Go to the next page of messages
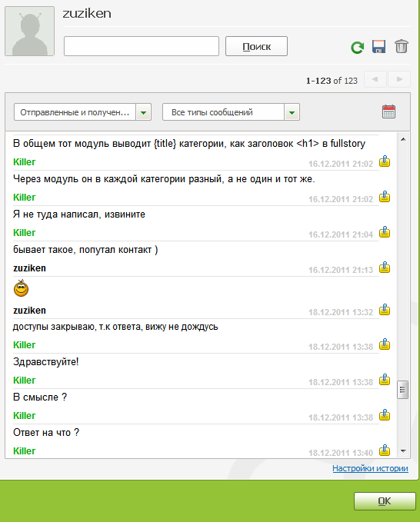This screenshot has height=522, width=420. click(399, 79)
